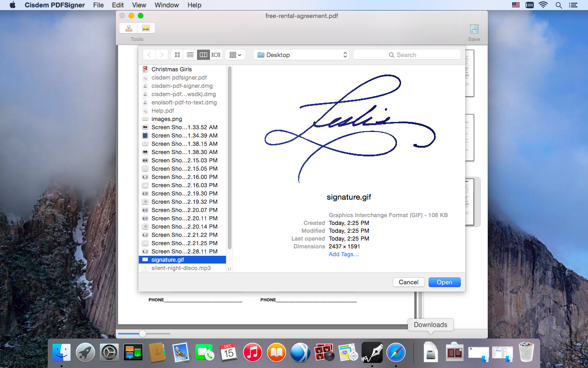Click the image tool in the Tools group
This screenshot has height=368, width=588.
point(146,28)
